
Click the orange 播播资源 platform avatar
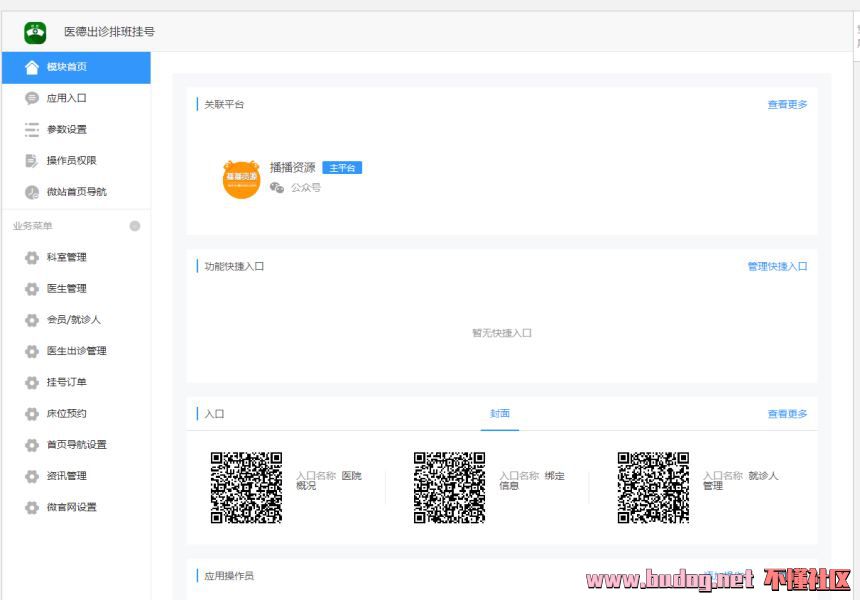point(241,179)
